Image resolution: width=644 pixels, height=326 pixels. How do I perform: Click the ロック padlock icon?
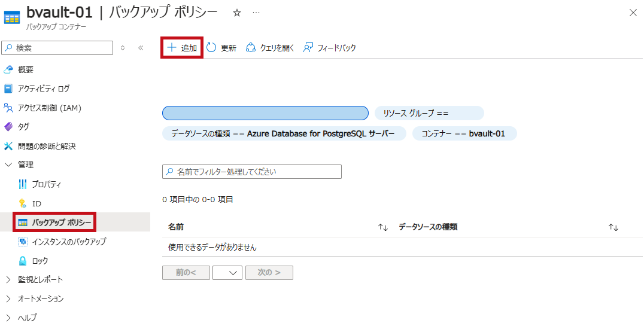click(x=23, y=261)
